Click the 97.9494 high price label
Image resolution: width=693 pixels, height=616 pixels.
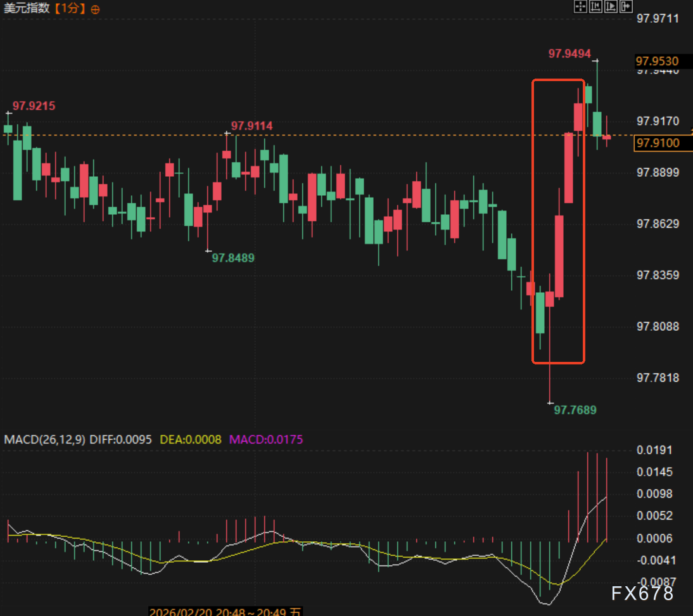click(x=569, y=53)
